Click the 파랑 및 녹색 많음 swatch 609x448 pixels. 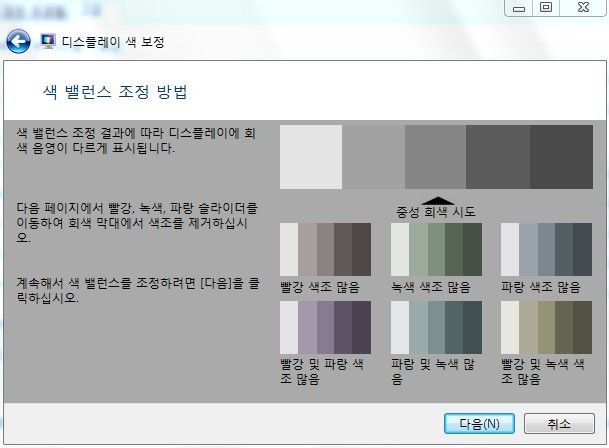tap(436, 328)
